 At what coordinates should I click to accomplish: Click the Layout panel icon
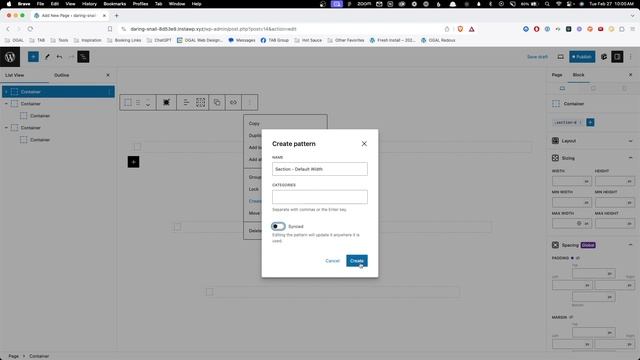555,141
